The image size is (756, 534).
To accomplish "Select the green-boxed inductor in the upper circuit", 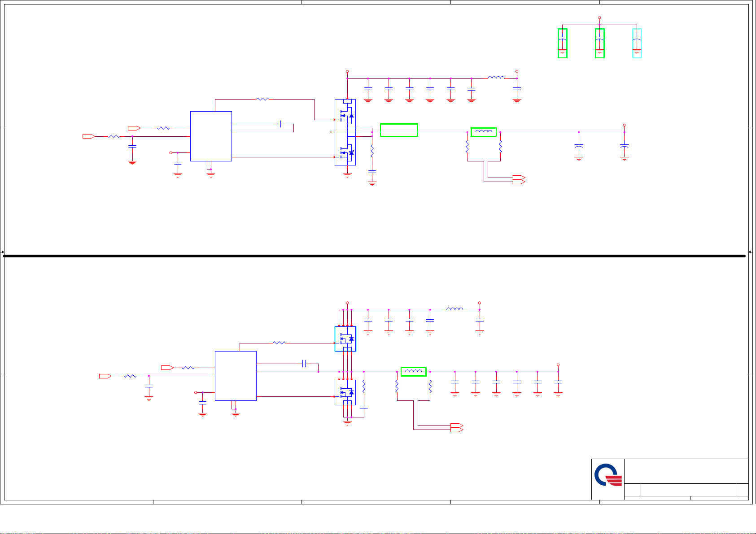I will coord(484,132).
